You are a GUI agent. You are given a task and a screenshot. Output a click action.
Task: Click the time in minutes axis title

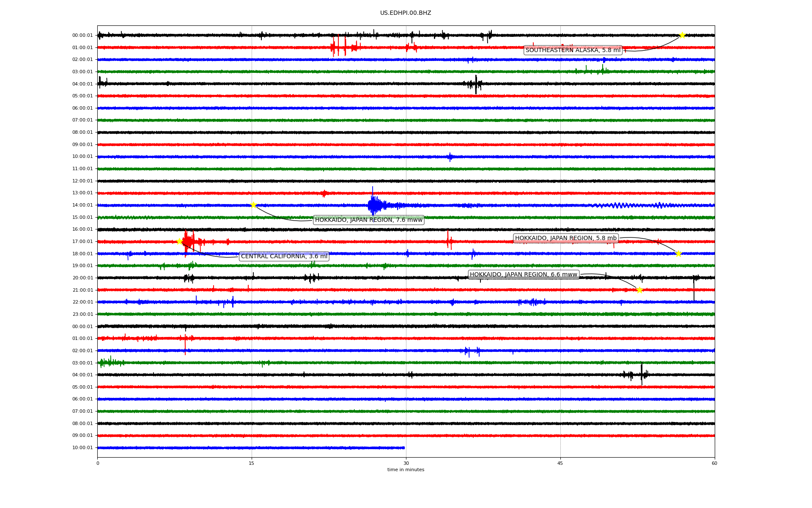(x=406, y=470)
